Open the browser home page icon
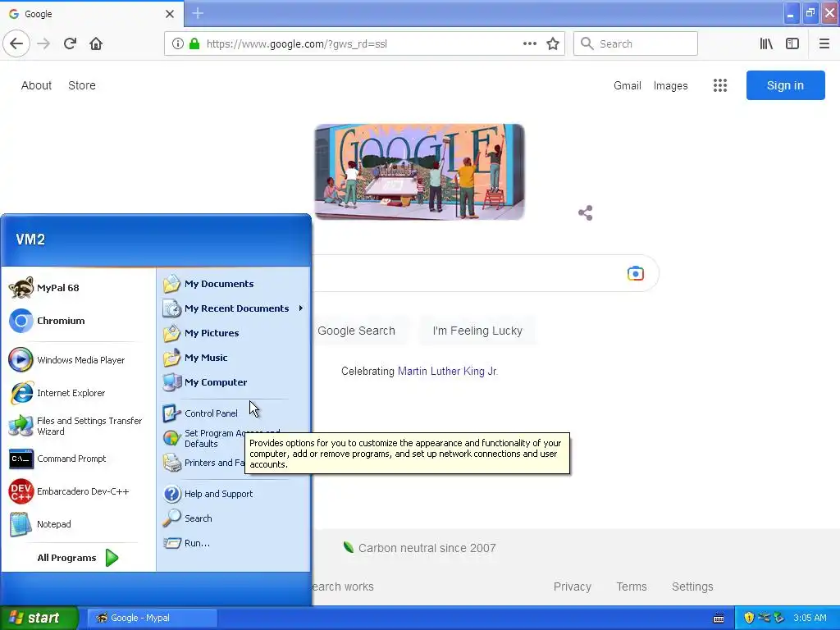Screen dimensions: 840x630 [96, 43]
